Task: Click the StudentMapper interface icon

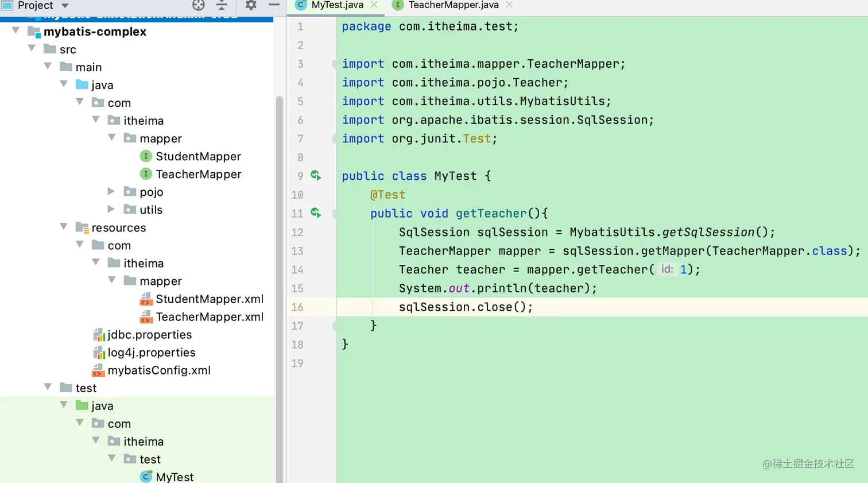Action: 146,156
